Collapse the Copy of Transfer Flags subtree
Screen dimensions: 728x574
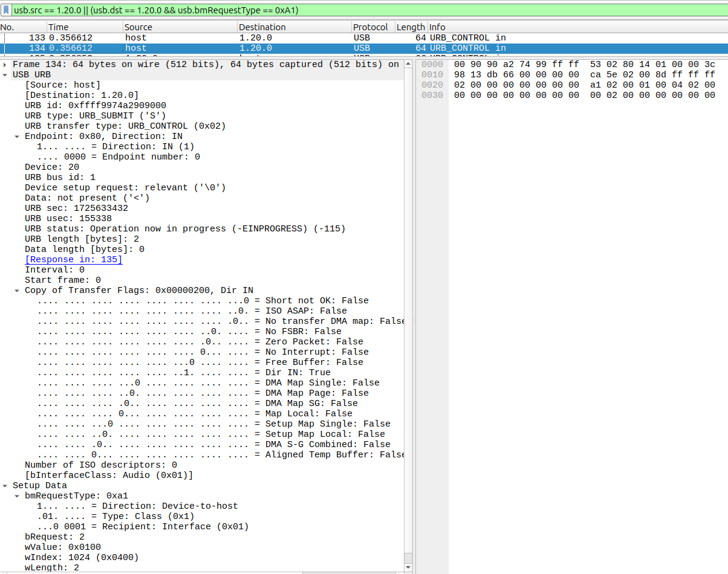pyautogui.click(x=16, y=290)
